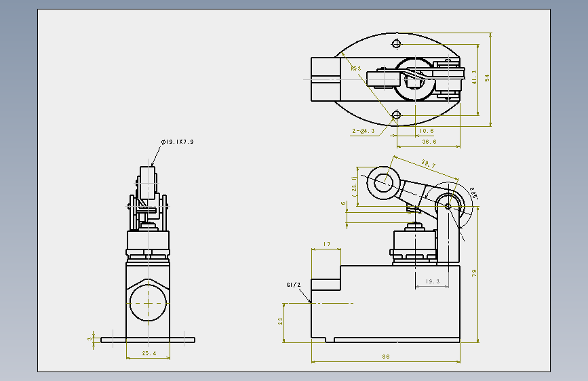Select the 86 overall length dimension
Screen dimensions: 588x381
click(x=386, y=357)
